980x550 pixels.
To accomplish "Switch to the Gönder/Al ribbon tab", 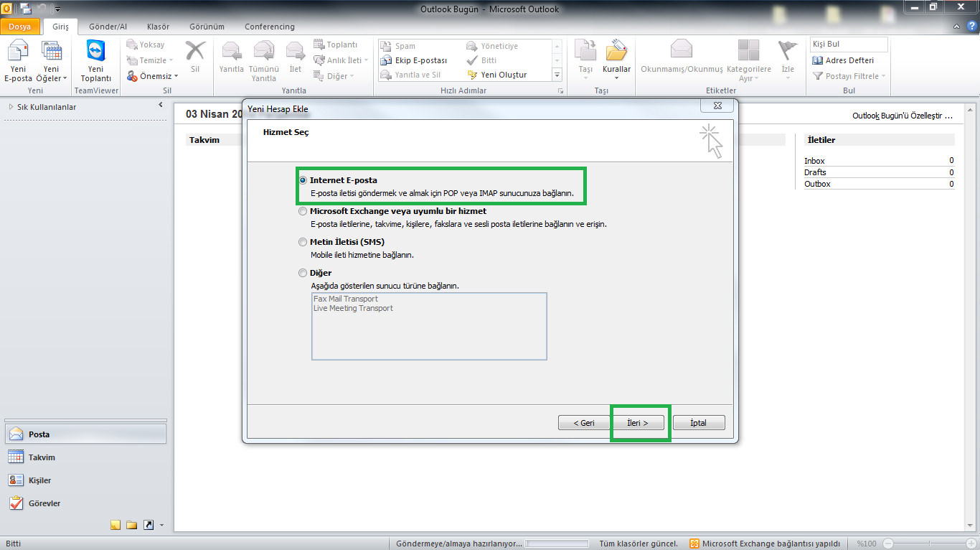I will coord(107,27).
